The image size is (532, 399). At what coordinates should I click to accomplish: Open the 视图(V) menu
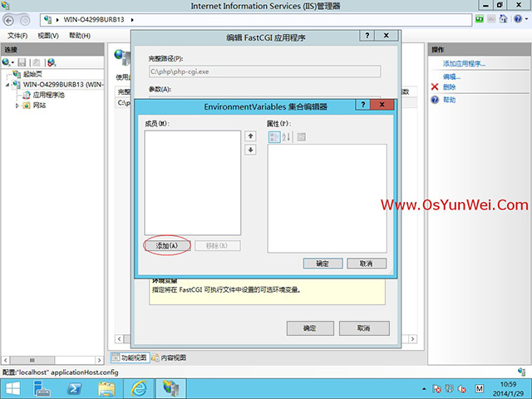[48, 36]
